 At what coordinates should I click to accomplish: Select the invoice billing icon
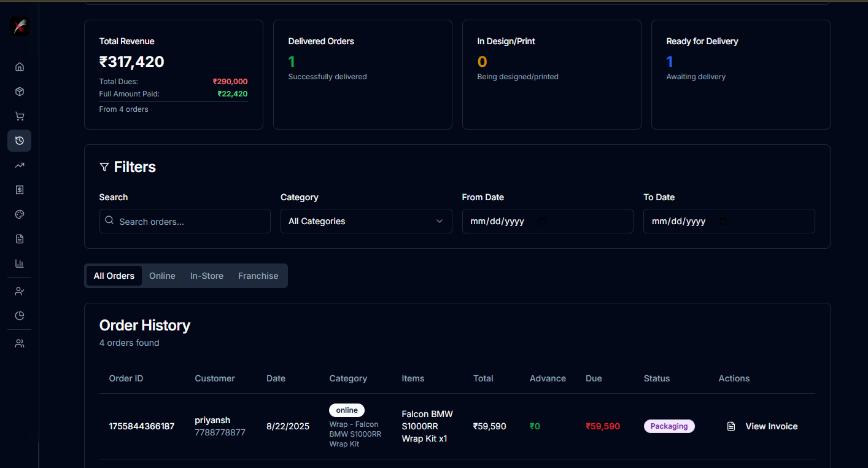click(x=19, y=189)
